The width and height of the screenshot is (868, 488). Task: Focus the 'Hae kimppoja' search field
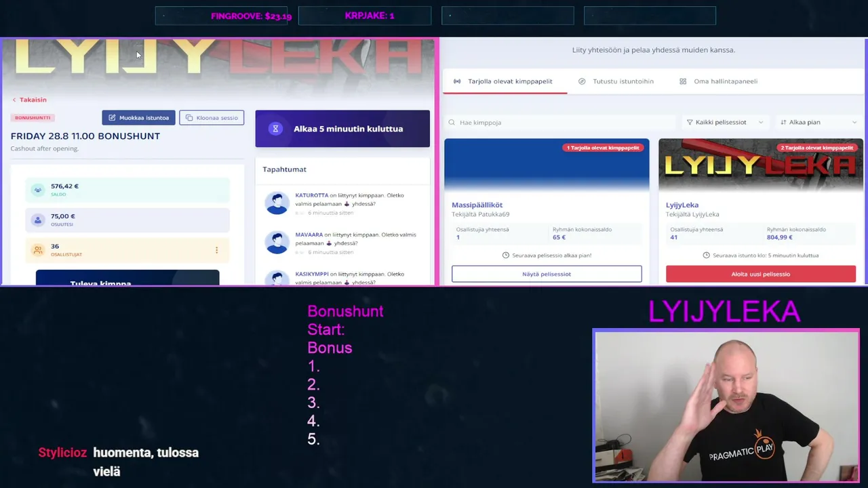559,123
